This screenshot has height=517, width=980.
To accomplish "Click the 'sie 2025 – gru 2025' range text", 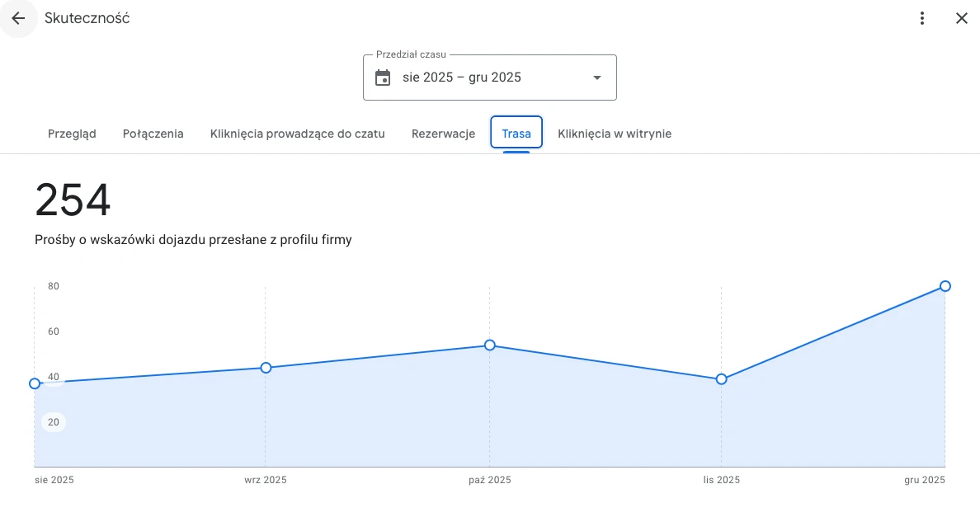I will tap(461, 78).
